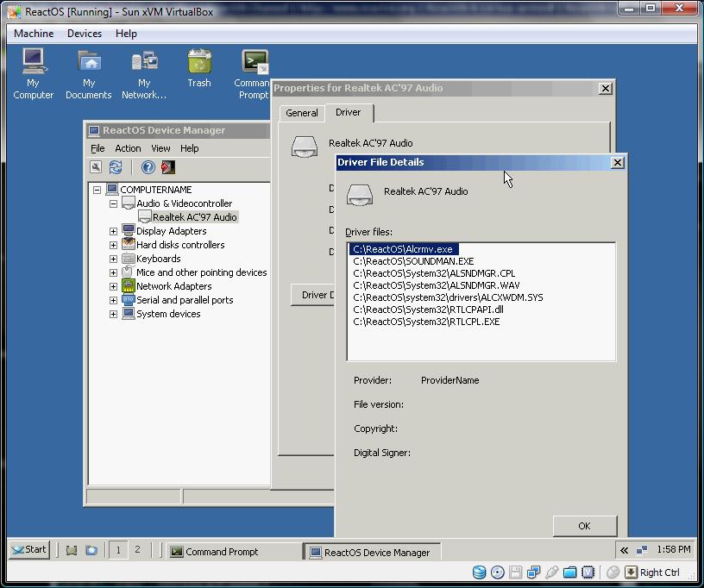Click the blue Help question mark icon

tap(148, 167)
